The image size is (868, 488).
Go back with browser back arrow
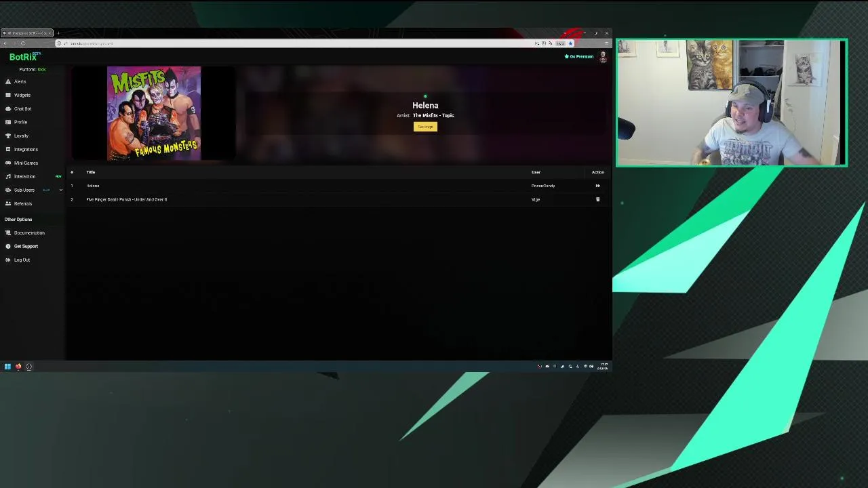(x=5, y=43)
